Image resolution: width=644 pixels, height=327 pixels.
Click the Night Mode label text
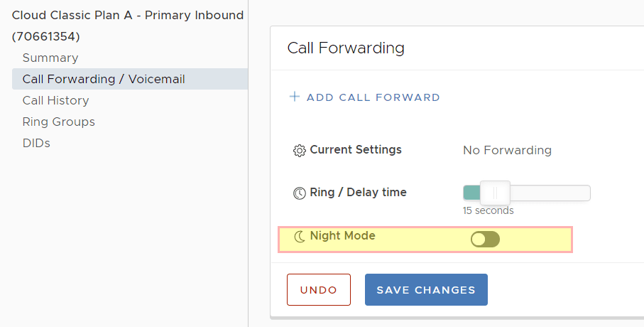(x=342, y=235)
